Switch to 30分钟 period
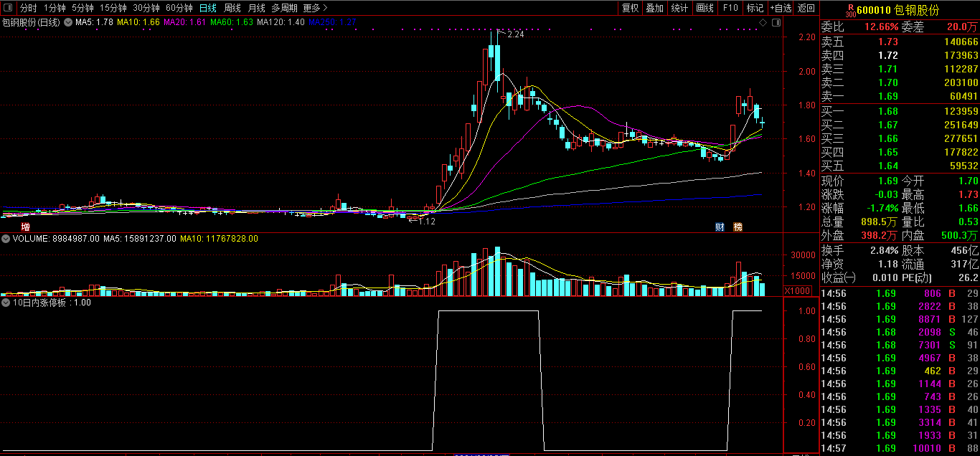The width and height of the screenshot is (980, 456). tap(146, 8)
